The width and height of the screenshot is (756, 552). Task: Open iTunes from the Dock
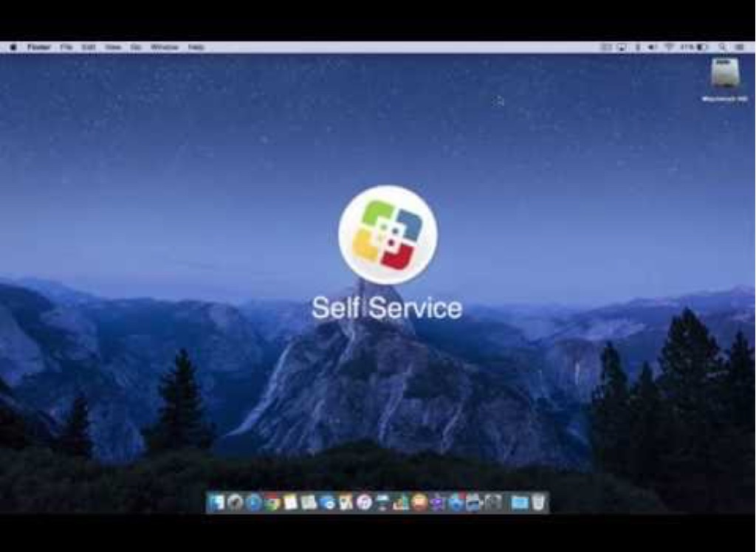(364, 503)
